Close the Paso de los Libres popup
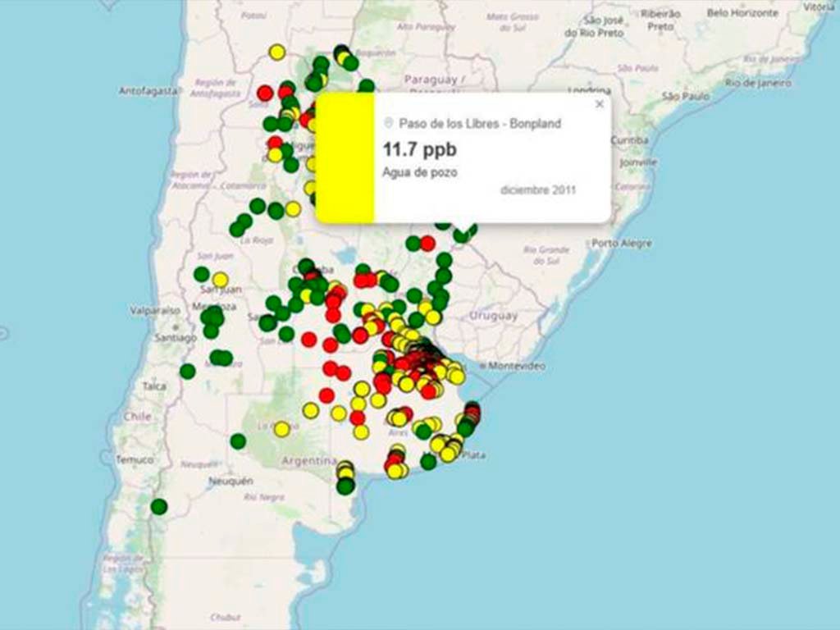Viewport: 840px width, 630px height. 599,104
